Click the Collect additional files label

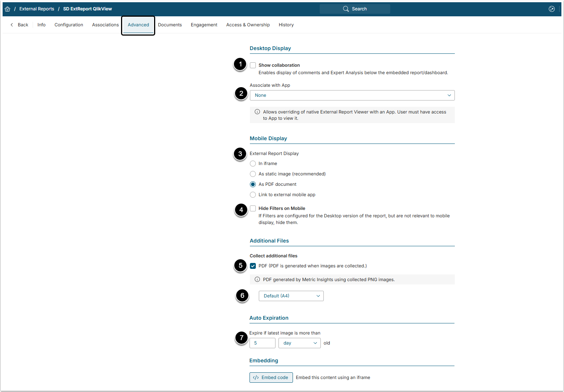(x=274, y=256)
